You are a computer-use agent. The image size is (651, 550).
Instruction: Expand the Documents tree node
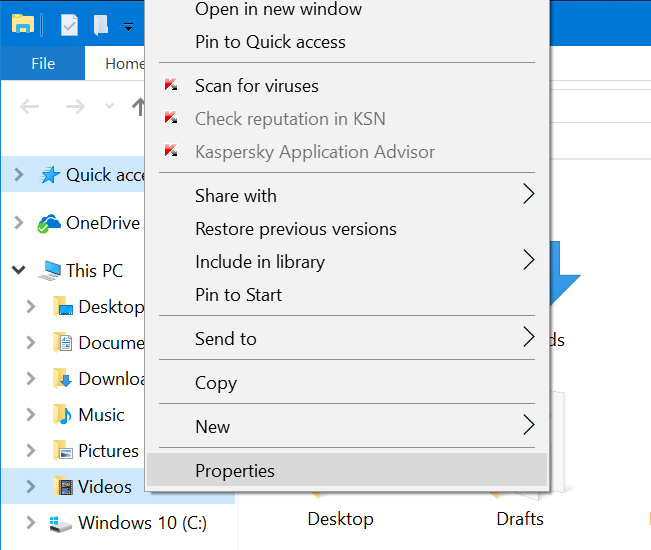(31, 342)
